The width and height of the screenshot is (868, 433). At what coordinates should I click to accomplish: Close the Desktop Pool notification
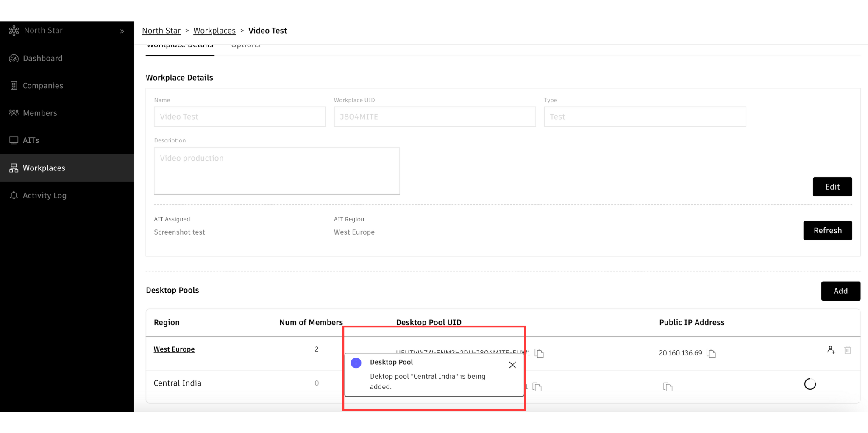tap(512, 365)
